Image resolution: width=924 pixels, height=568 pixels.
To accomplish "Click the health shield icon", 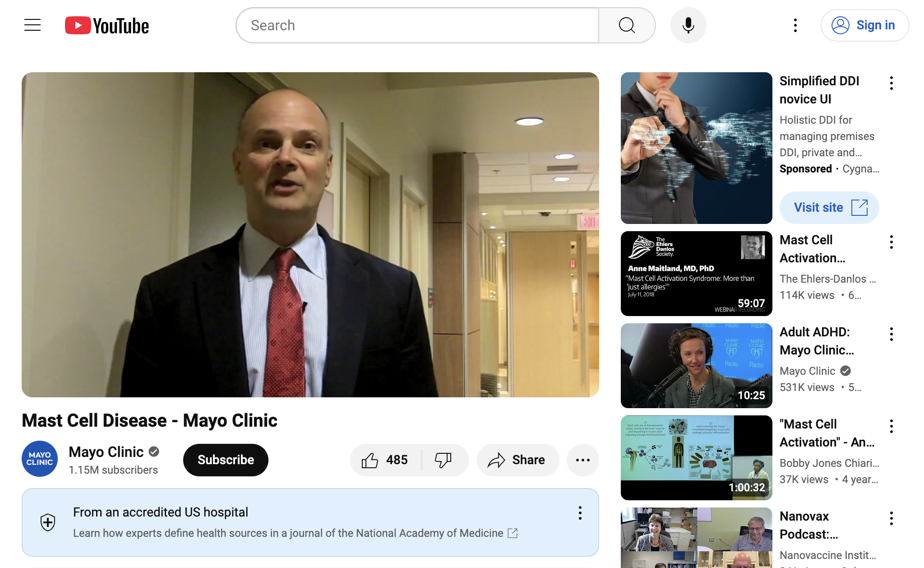I will click(x=48, y=522).
